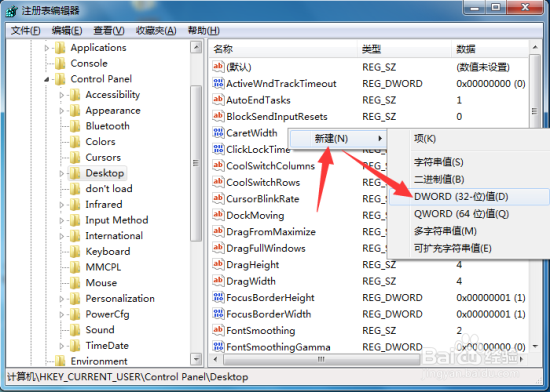Open the 帮助(H) menu

pos(203,31)
